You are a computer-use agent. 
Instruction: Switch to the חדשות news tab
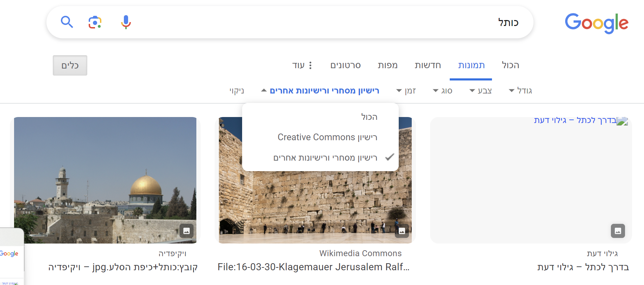(x=428, y=65)
